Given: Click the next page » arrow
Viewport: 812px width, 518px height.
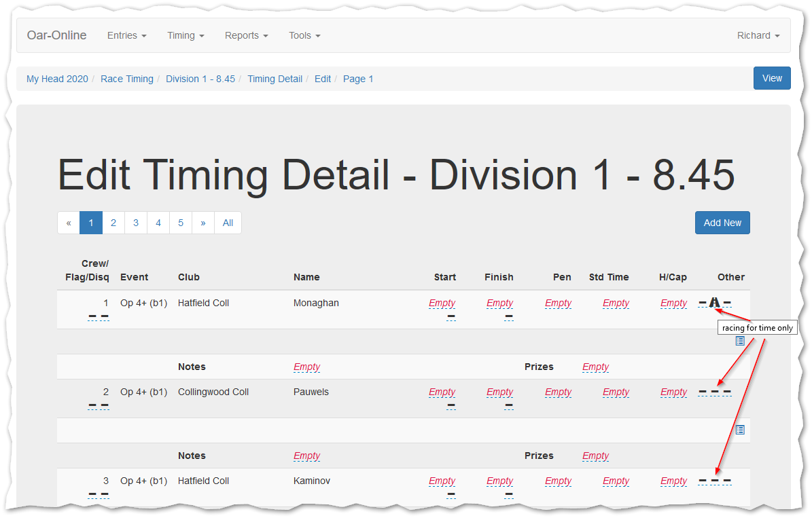Looking at the screenshot, I should [x=203, y=223].
